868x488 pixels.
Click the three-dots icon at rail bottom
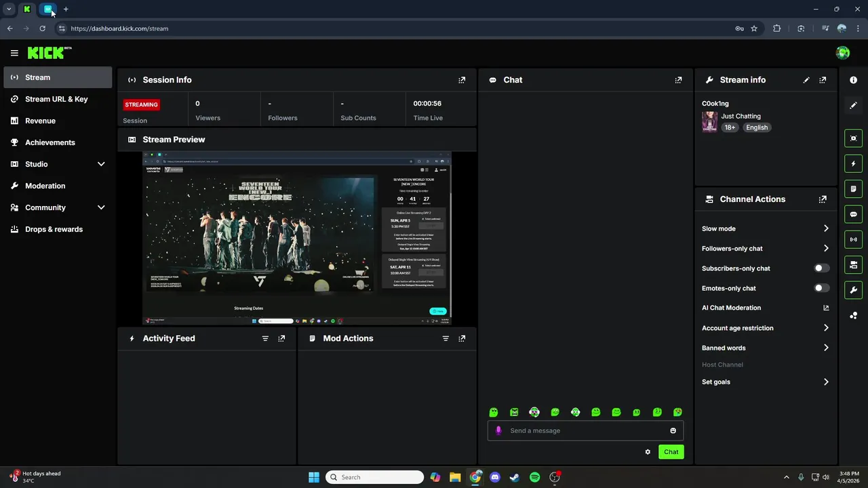point(853,315)
